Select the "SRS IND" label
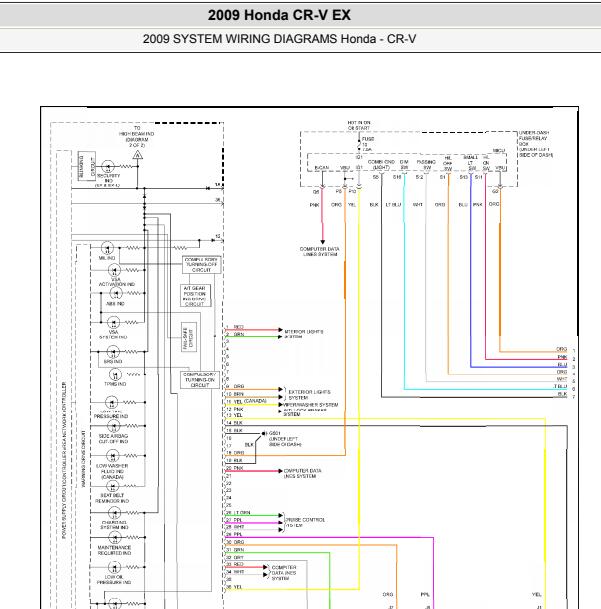 point(113,362)
